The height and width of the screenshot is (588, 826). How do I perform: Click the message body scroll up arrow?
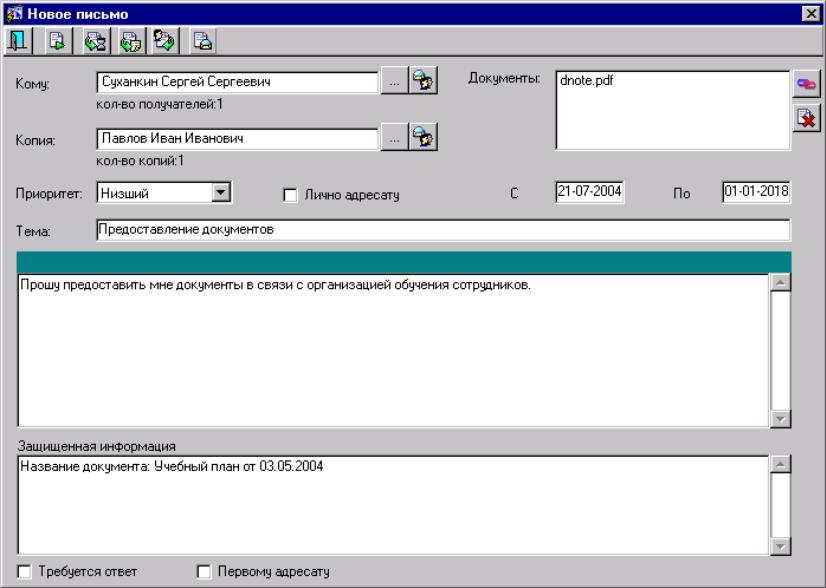(780, 282)
